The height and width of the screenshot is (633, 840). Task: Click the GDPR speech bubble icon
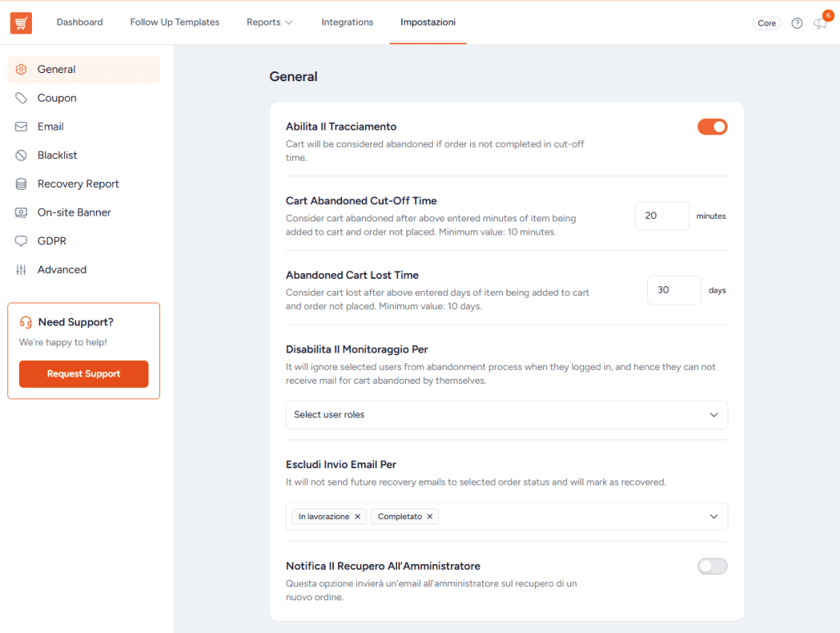tap(21, 241)
